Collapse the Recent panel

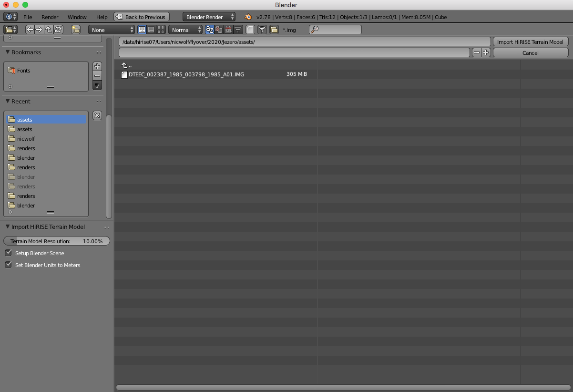(x=8, y=101)
